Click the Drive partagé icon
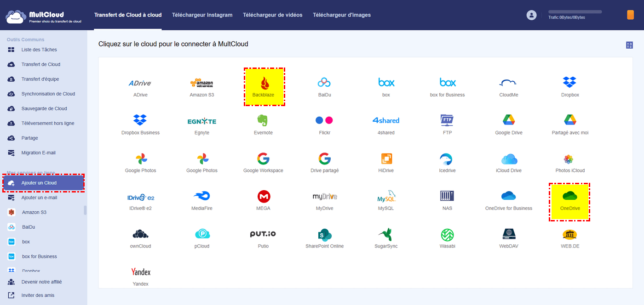Viewport: 644px width, 305px height. point(324,159)
